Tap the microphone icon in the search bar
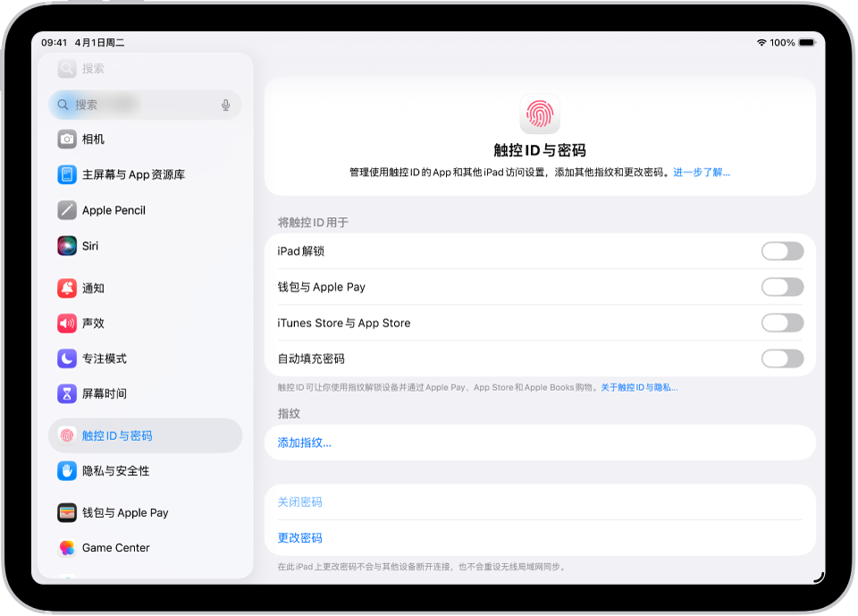Image resolution: width=858 pixels, height=616 pixels. click(225, 105)
